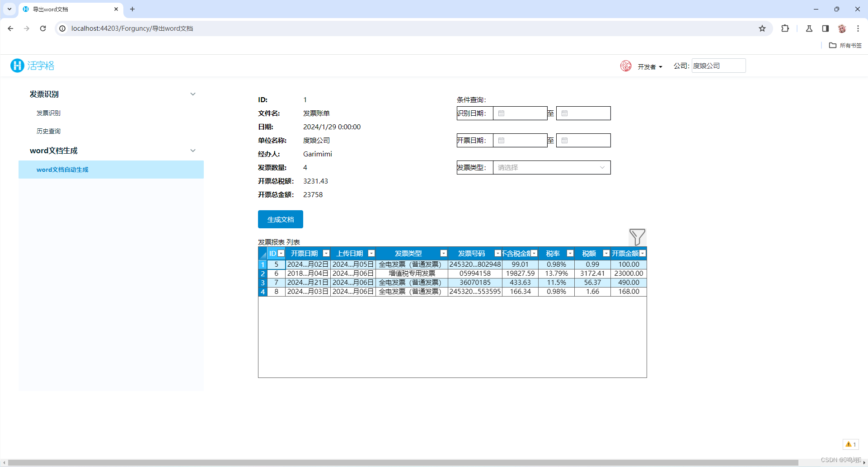Select table row header 3
Screen dimensions: 868x467
point(263,283)
